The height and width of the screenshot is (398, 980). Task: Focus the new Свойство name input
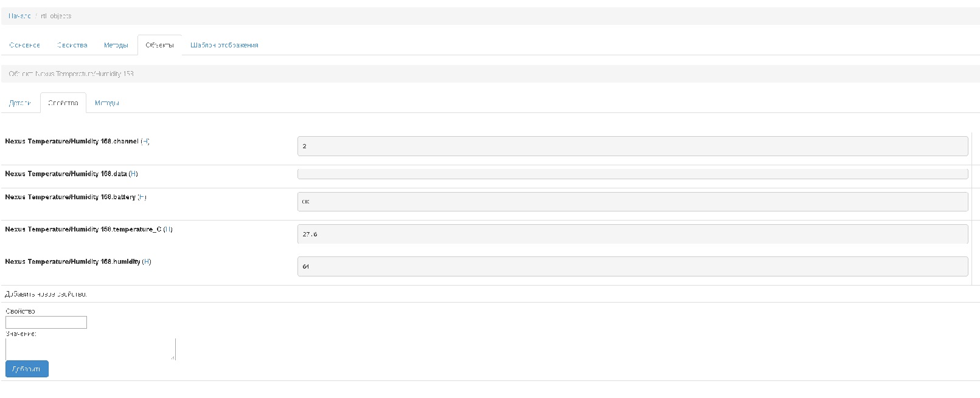click(x=46, y=322)
